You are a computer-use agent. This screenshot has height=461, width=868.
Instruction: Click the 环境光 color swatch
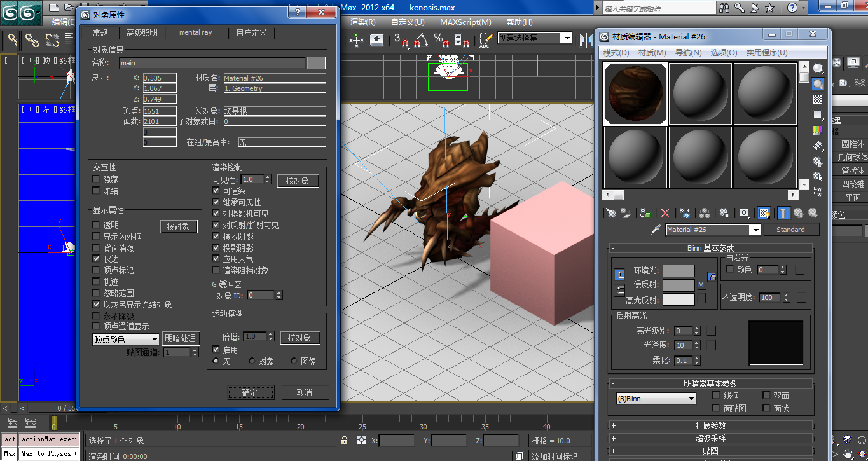tap(679, 272)
